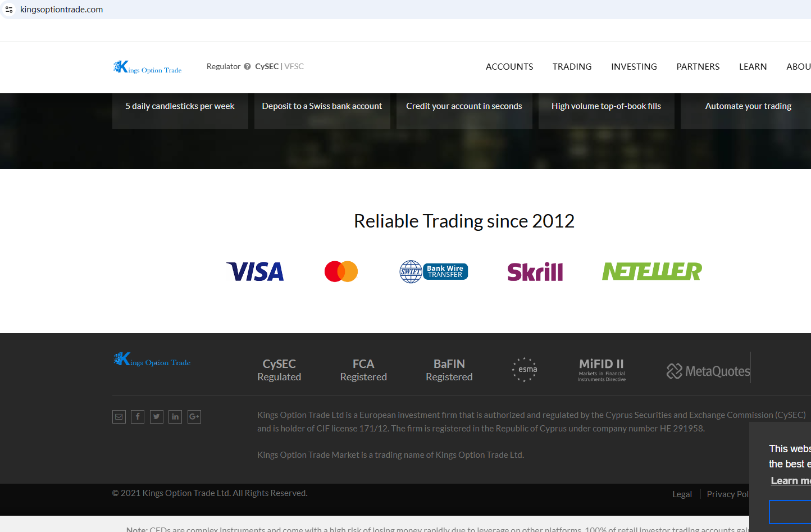811x532 pixels.
Task: Click the MiFID II logo in footer
Action: point(602,370)
